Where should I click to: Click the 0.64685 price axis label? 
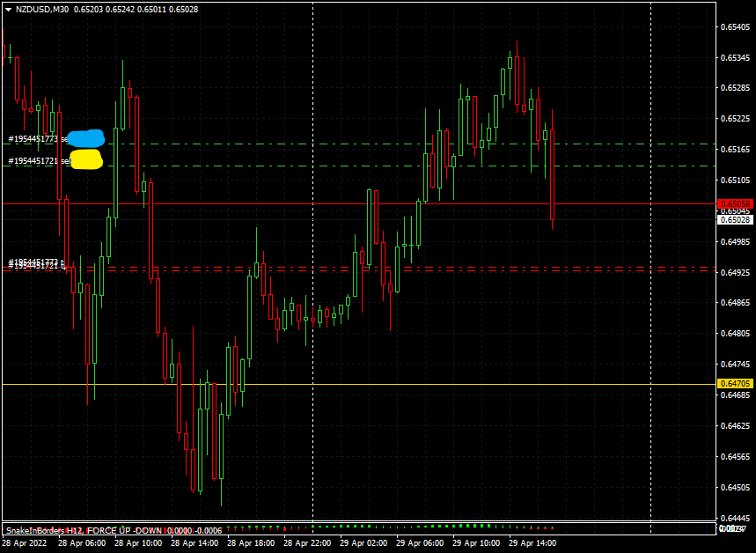[x=735, y=395]
